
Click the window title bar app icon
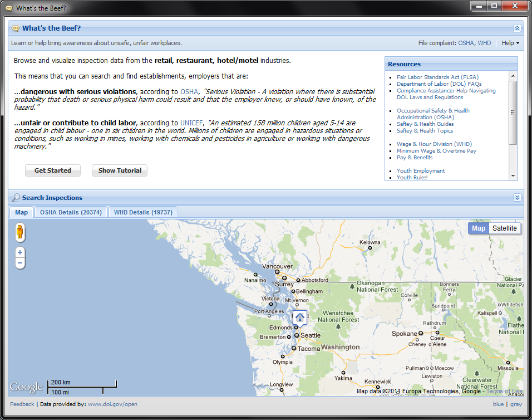pyautogui.click(x=9, y=8)
